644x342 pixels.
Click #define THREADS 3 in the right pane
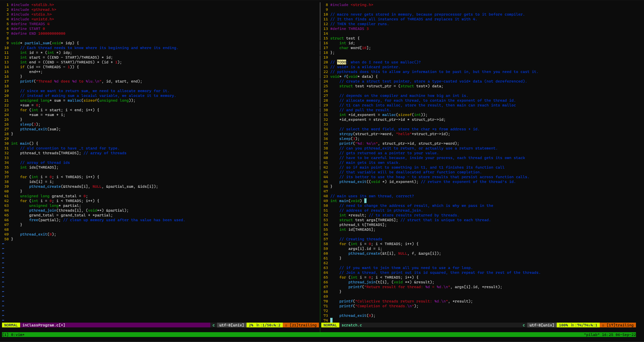(349, 29)
